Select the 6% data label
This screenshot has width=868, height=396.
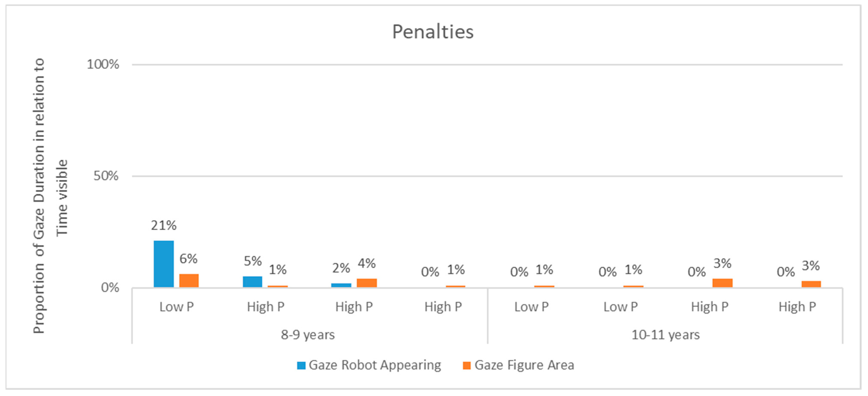(188, 259)
